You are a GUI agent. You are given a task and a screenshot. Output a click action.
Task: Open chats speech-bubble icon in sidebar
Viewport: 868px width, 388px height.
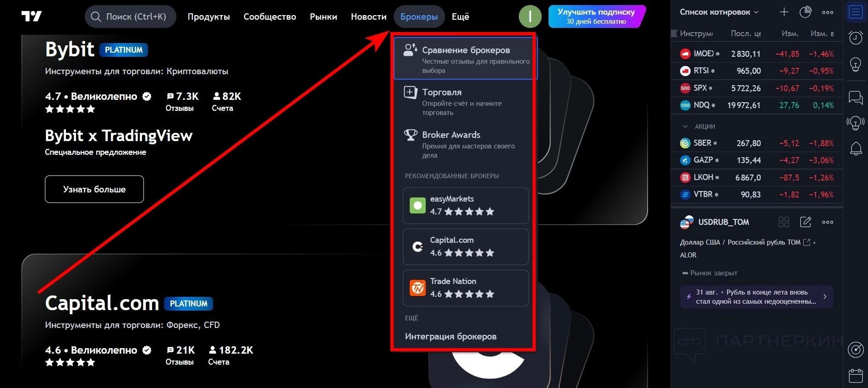pos(856,98)
